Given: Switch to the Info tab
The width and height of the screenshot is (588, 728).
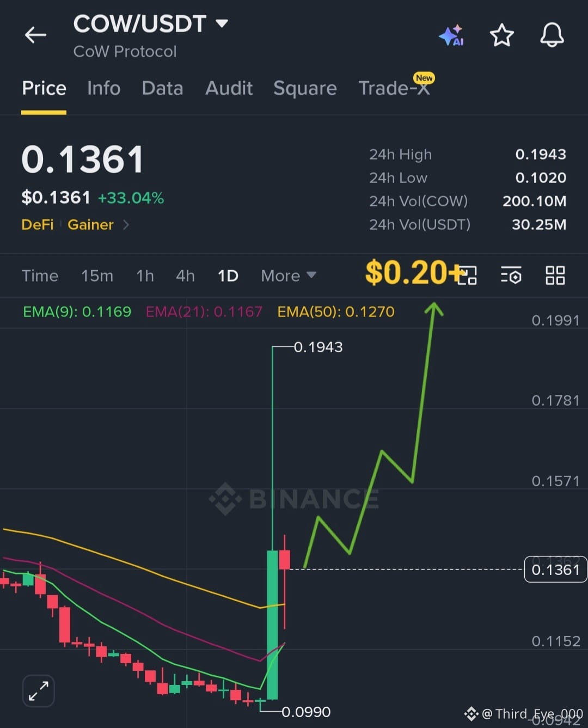Looking at the screenshot, I should click(x=103, y=88).
